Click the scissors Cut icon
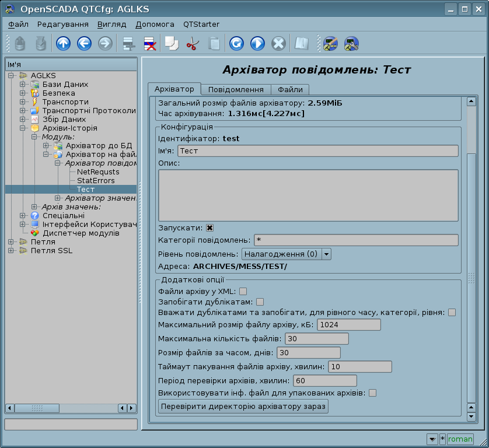Image resolution: width=489 pixels, height=448 pixels. pos(193,44)
